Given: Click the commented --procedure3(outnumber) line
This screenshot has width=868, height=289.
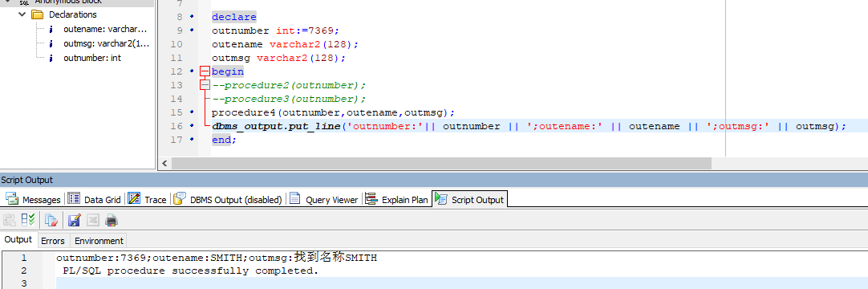Looking at the screenshot, I should coord(289,99).
